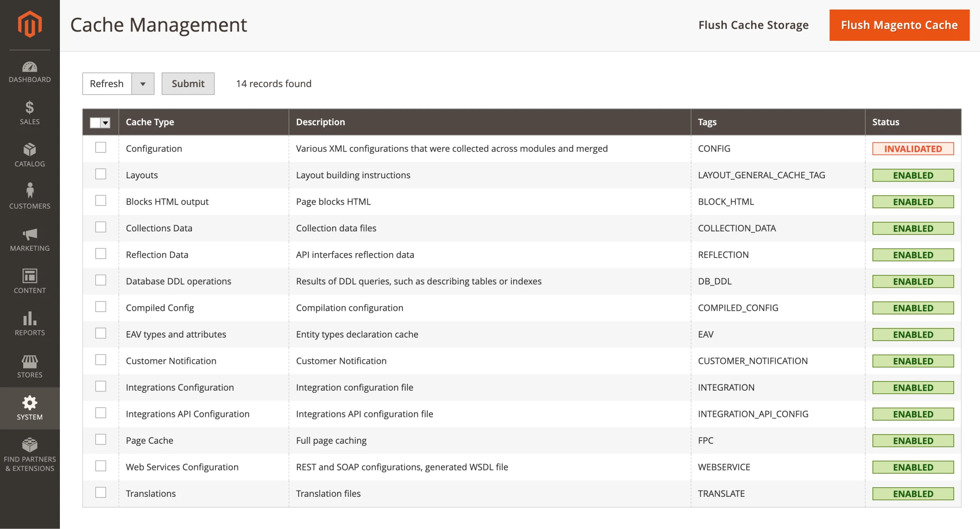Tick the Configuration cache checkbox

coord(101,148)
